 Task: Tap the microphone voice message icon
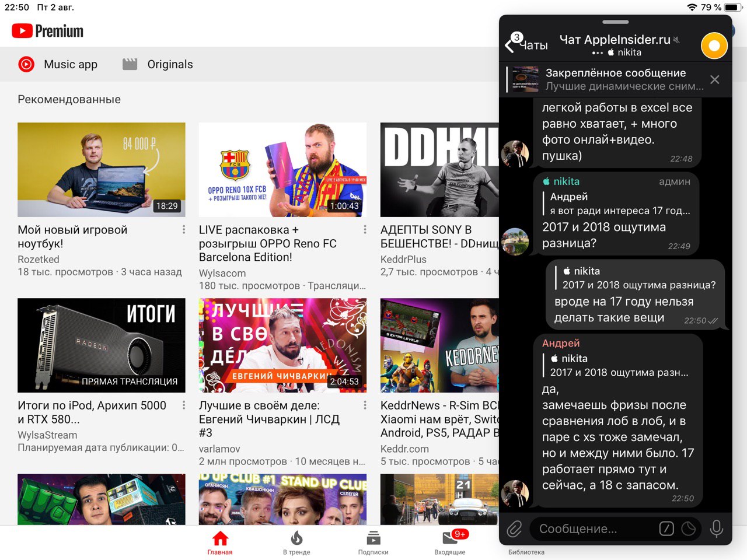click(x=717, y=528)
